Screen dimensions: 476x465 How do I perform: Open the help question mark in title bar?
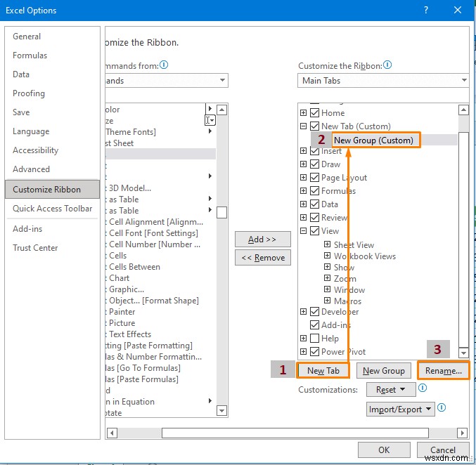tap(426, 10)
